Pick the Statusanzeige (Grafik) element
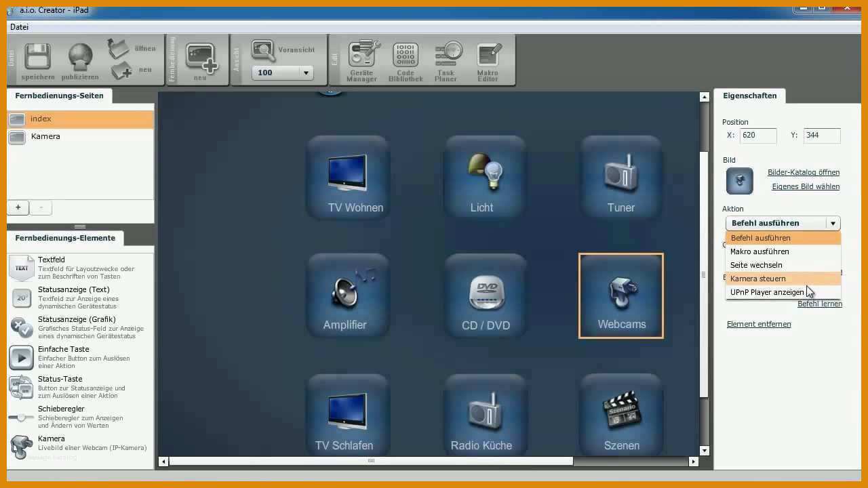This screenshot has width=868, height=488. [80, 327]
